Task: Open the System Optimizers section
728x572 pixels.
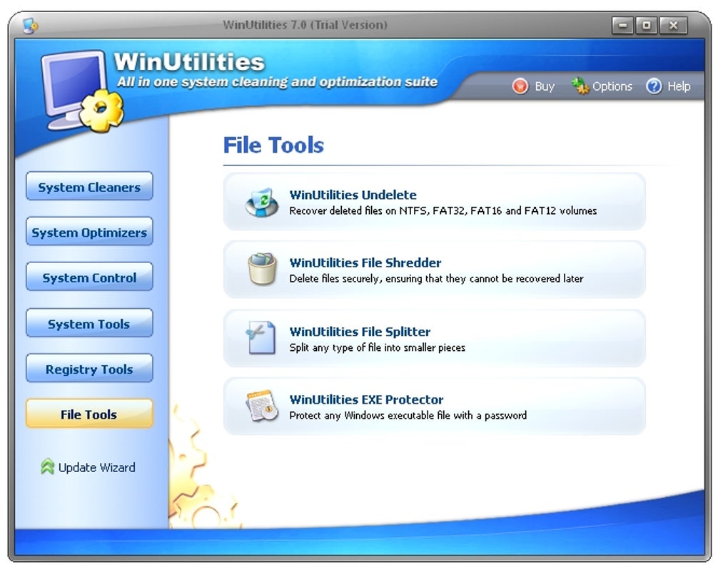Action: 89,231
